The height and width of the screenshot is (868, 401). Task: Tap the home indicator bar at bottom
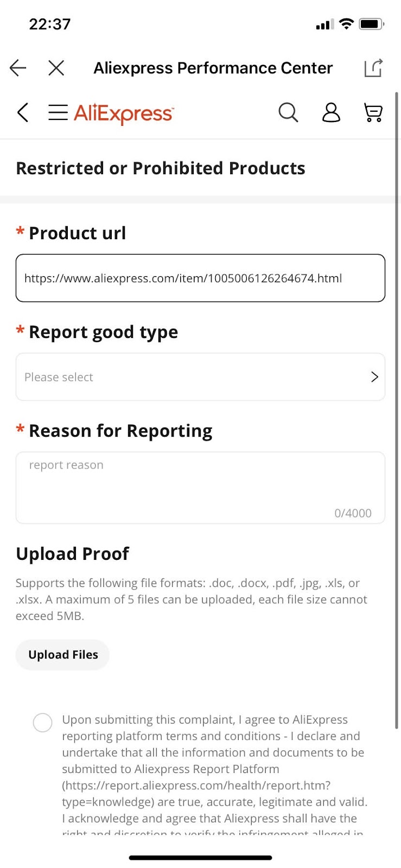200,858
